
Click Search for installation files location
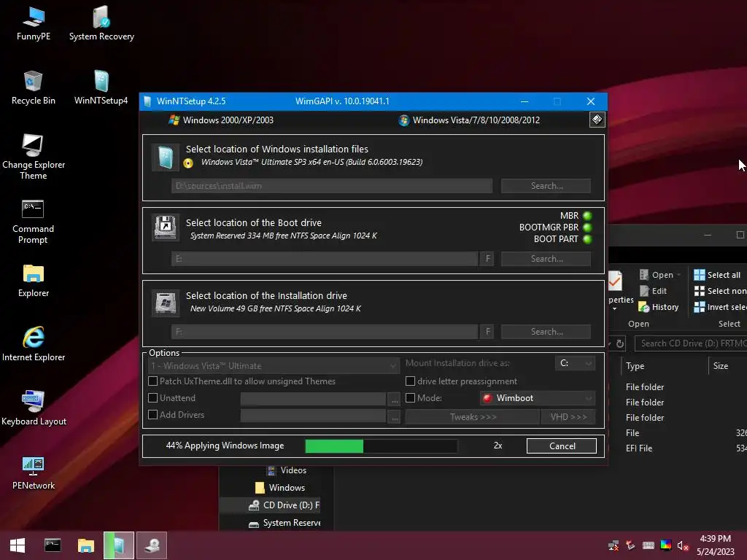(546, 186)
